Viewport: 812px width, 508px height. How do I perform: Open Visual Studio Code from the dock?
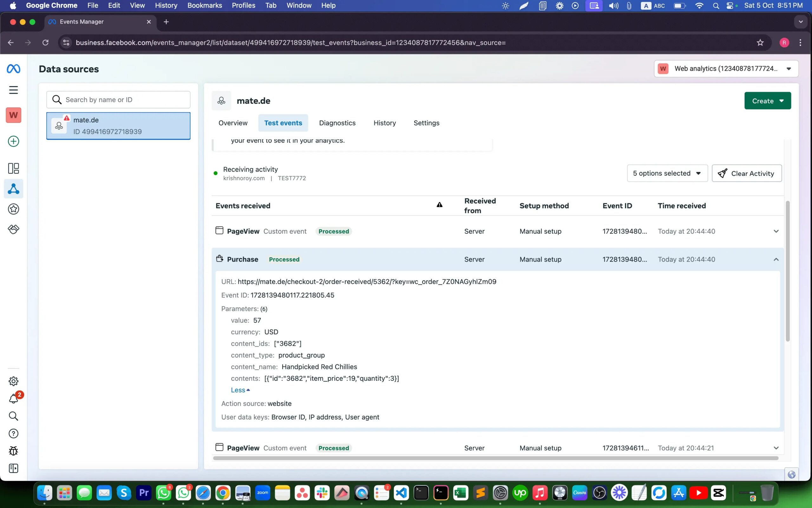pos(401,493)
